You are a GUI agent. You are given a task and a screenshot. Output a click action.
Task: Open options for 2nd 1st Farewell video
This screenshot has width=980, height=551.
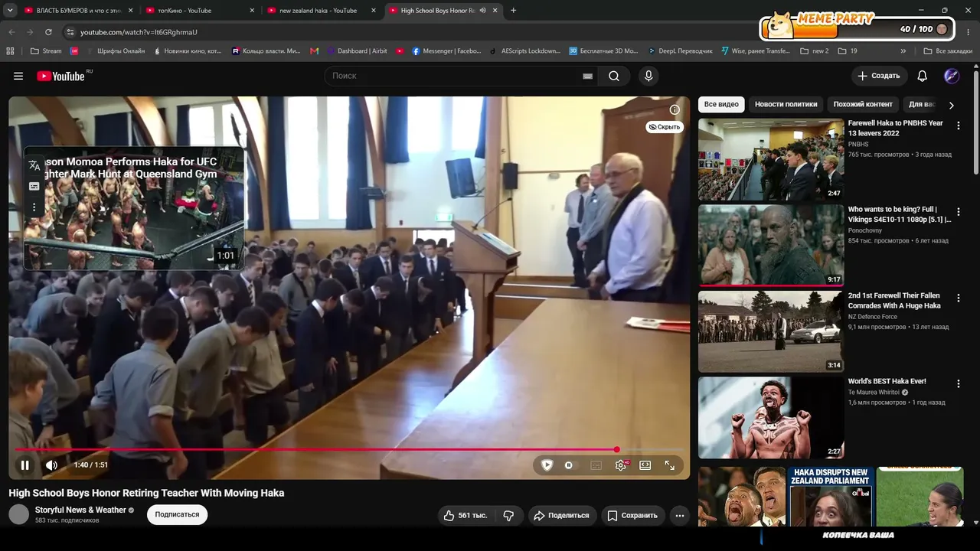958,298
